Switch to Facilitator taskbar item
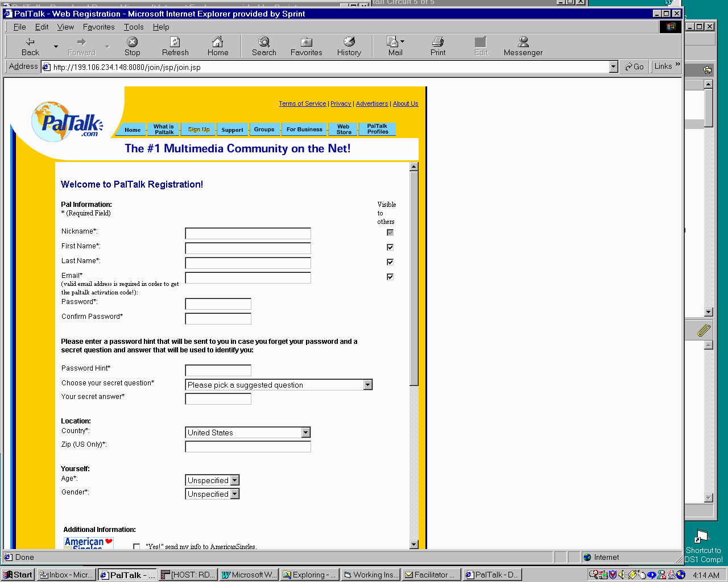This screenshot has width=728, height=582. (x=432, y=575)
